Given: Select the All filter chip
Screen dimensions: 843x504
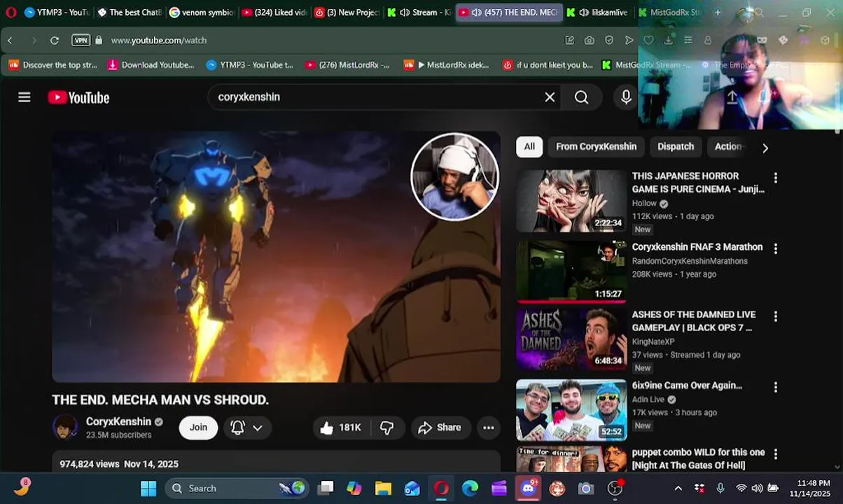Looking at the screenshot, I should [x=529, y=146].
